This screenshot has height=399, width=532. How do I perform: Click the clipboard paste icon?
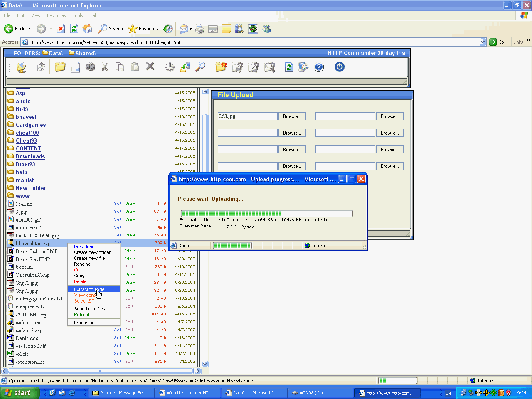(135, 67)
